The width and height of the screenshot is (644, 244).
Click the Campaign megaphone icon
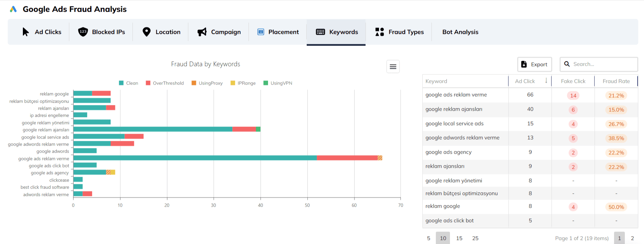202,32
